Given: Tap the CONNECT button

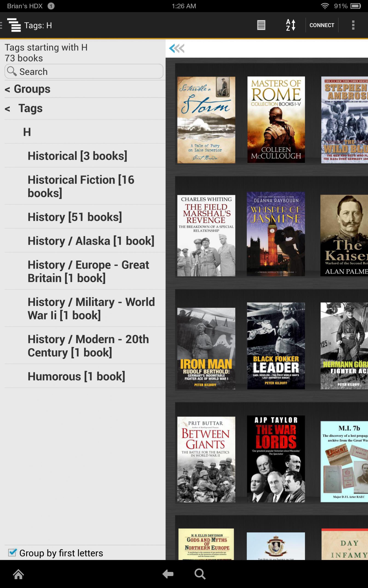Looking at the screenshot, I should click(322, 25).
